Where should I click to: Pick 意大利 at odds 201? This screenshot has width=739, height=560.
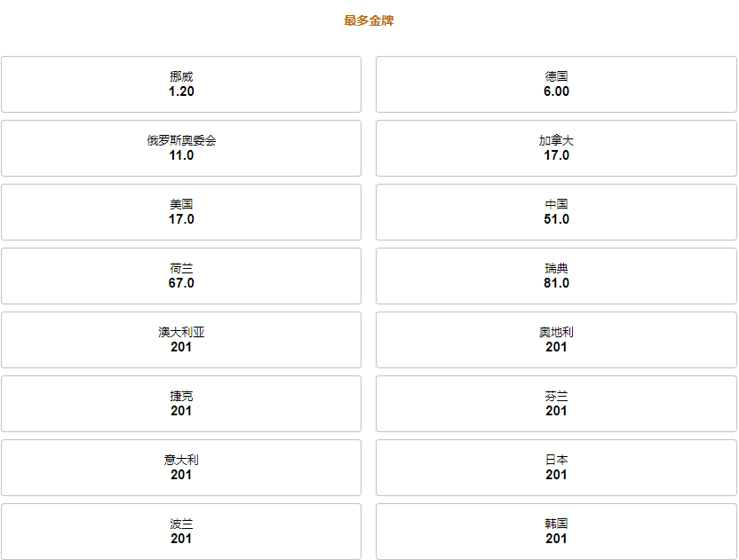pyautogui.click(x=182, y=468)
